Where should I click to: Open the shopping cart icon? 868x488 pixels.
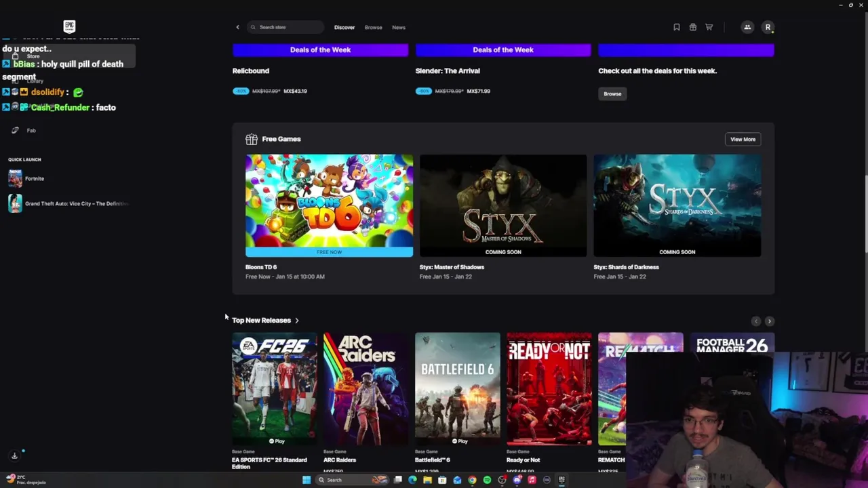(x=709, y=27)
